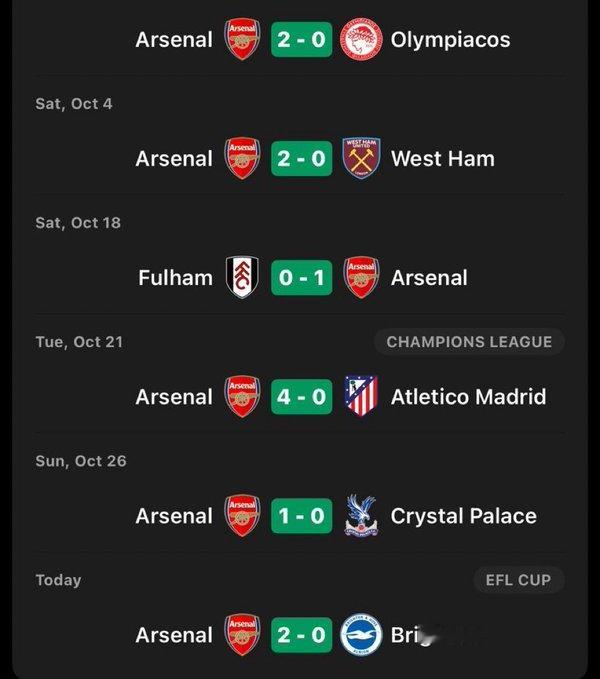
Task: Open the 4-0 Atletico Madrid score
Action: (301, 396)
